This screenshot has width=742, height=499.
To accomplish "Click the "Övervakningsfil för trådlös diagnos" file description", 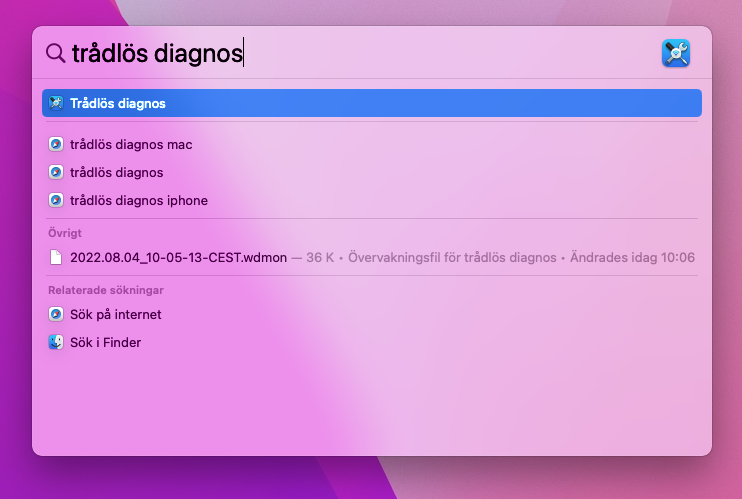I will pyautogui.click(x=451, y=257).
